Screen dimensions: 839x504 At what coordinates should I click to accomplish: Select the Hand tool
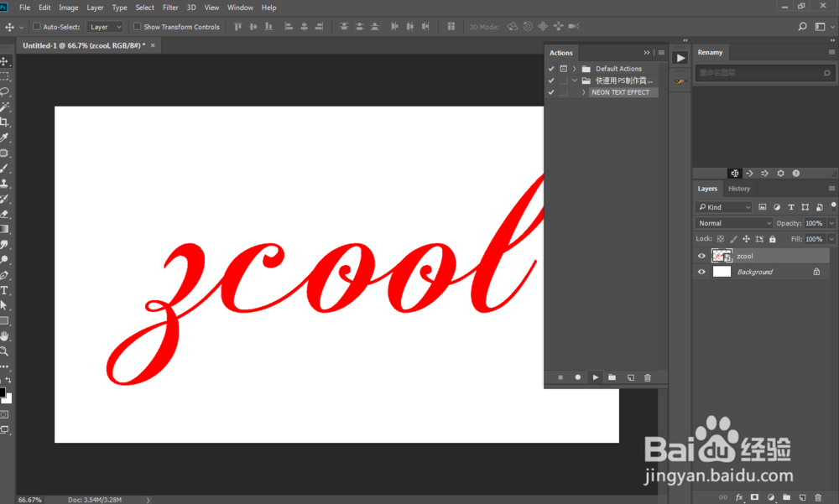point(4,336)
